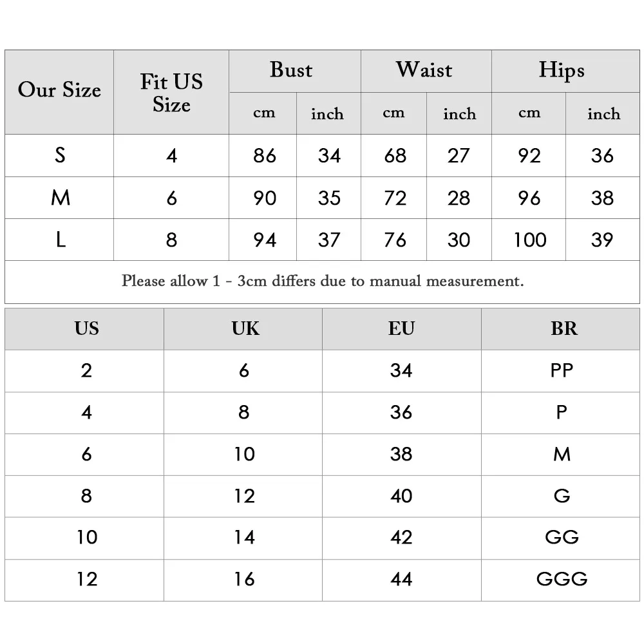
Task: Click the hips value 100 cm
Action: [529, 240]
